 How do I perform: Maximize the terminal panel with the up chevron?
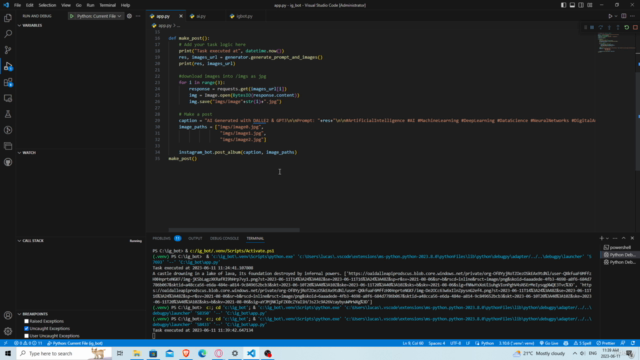click(624, 238)
